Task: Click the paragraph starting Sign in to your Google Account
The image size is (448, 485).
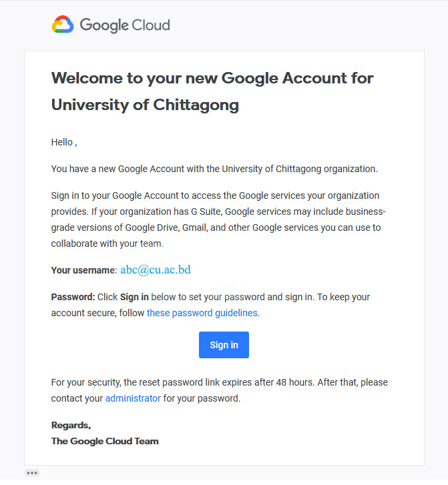Action: pos(218,219)
